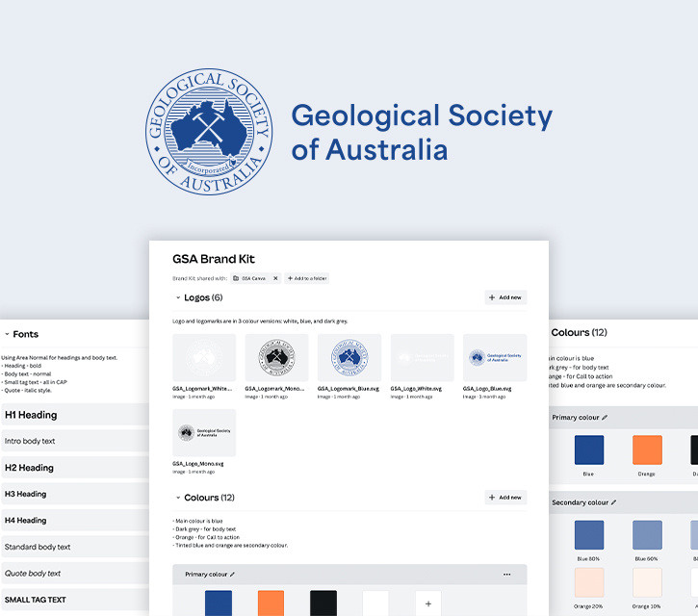Open GSA_Logomark_Mono thumbnail

[276, 357]
